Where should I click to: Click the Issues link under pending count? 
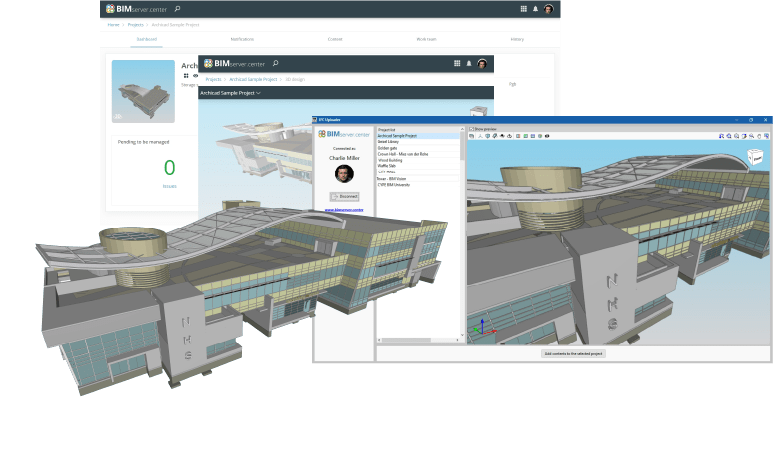click(x=170, y=186)
